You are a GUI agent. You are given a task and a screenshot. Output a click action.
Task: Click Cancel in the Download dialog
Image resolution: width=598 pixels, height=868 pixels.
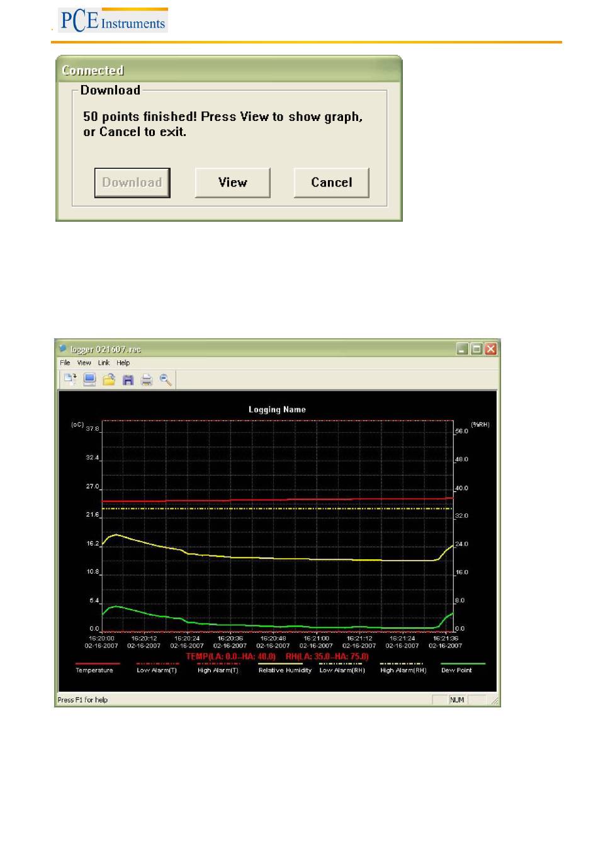click(331, 183)
